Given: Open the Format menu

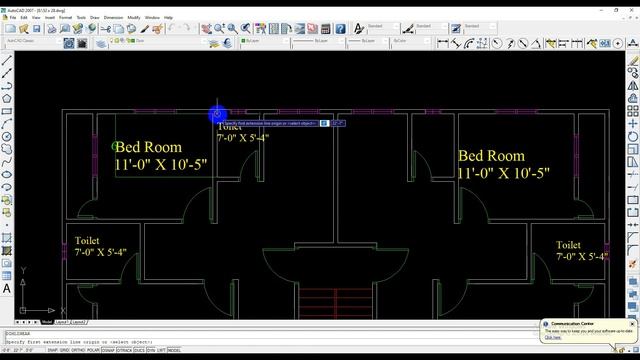Looking at the screenshot, I should (x=65, y=18).
